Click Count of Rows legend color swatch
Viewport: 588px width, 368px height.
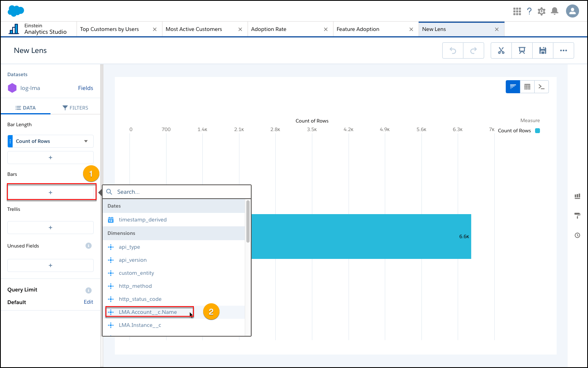(x=538, y=131)
